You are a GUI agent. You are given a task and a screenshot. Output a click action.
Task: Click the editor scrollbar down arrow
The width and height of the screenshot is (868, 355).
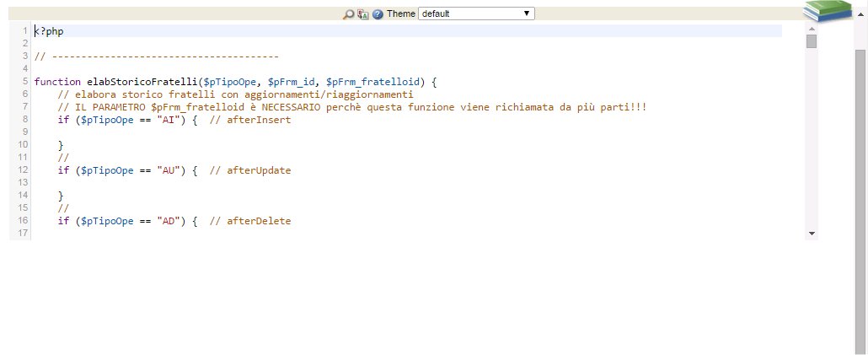(x=812, y=233)
